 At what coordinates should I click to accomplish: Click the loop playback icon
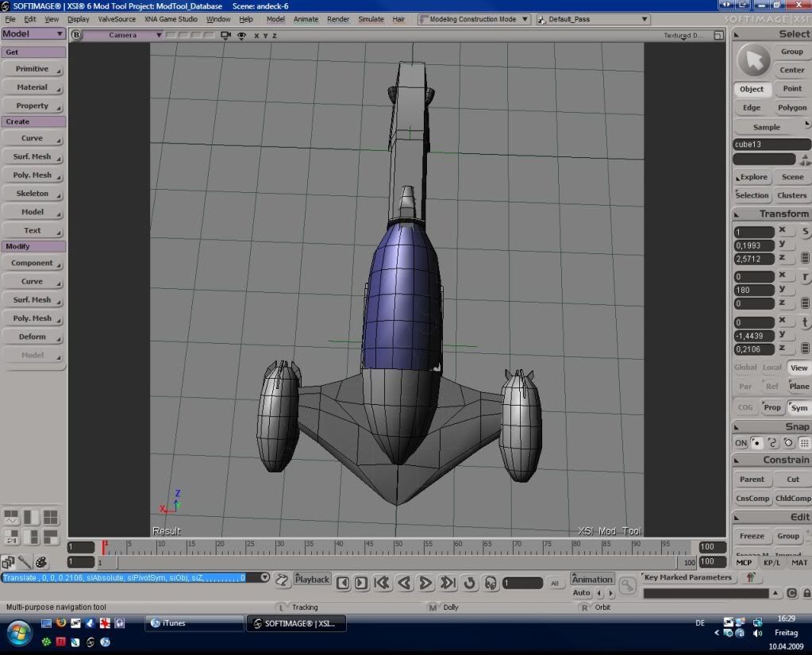click(470, 583)
